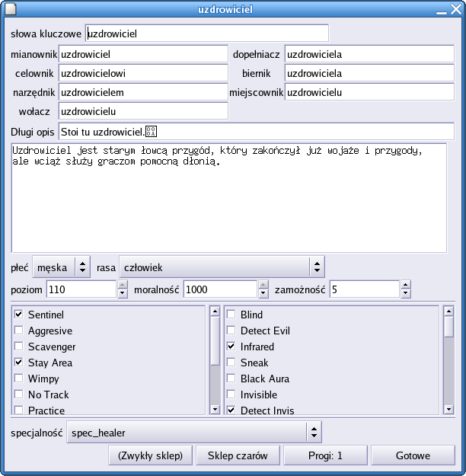Viewport: 466px width, 476px height.
Task: Focus the miejscownik field
Action: click(x=369, y=92)
